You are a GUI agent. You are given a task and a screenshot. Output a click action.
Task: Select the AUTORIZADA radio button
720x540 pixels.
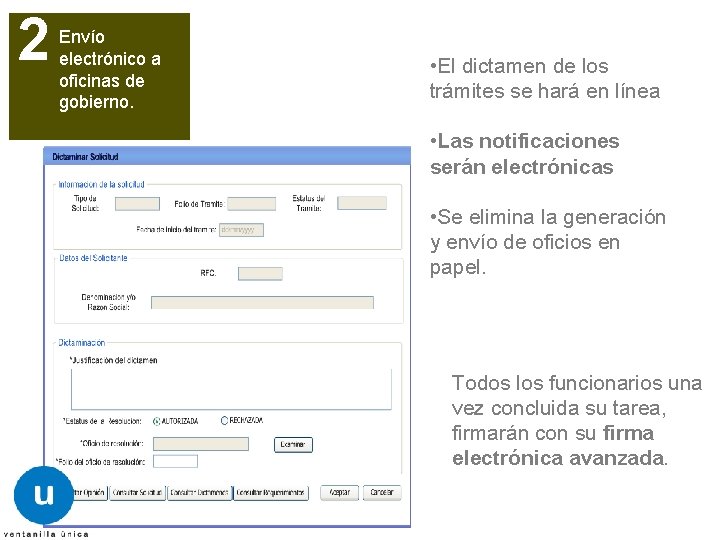[x=156, y=421]
